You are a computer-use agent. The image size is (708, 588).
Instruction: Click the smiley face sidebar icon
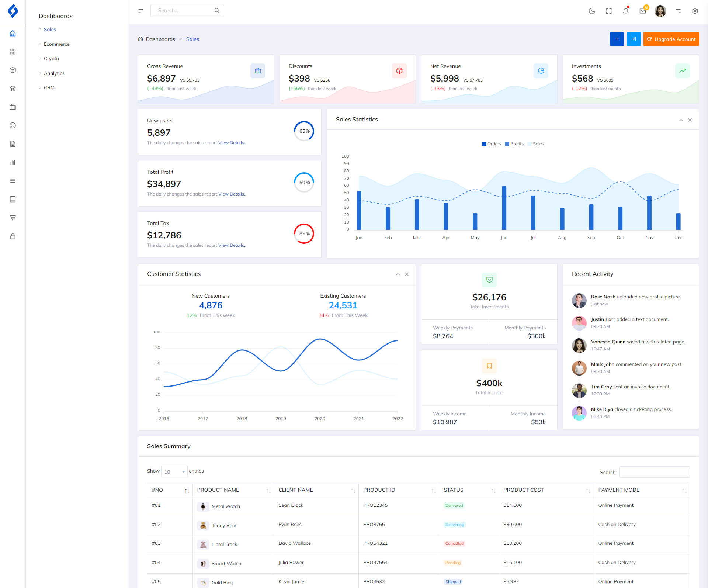13,125
